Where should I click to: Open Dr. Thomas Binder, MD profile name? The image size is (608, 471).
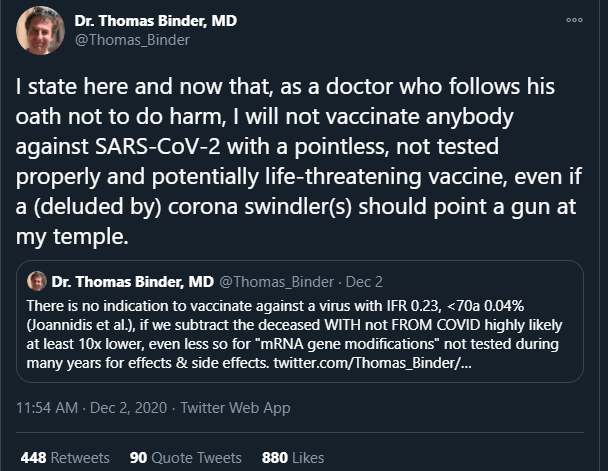pos(155,21)
